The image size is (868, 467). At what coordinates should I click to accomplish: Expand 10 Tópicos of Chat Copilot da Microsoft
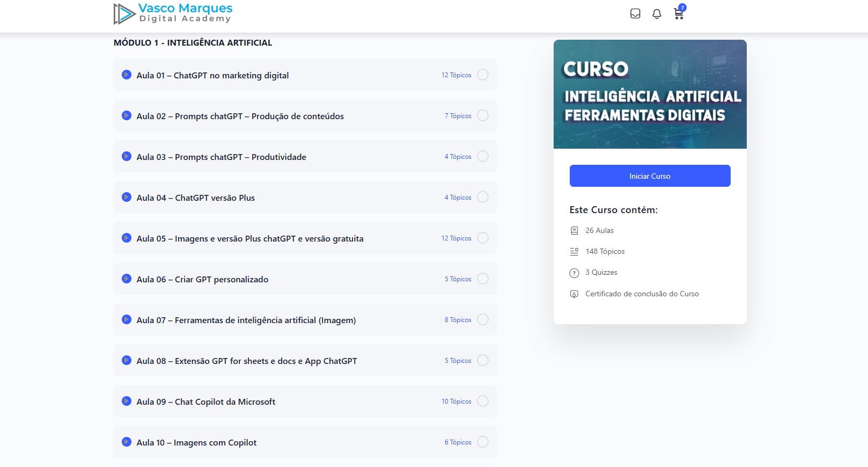(x=457, y=402)
